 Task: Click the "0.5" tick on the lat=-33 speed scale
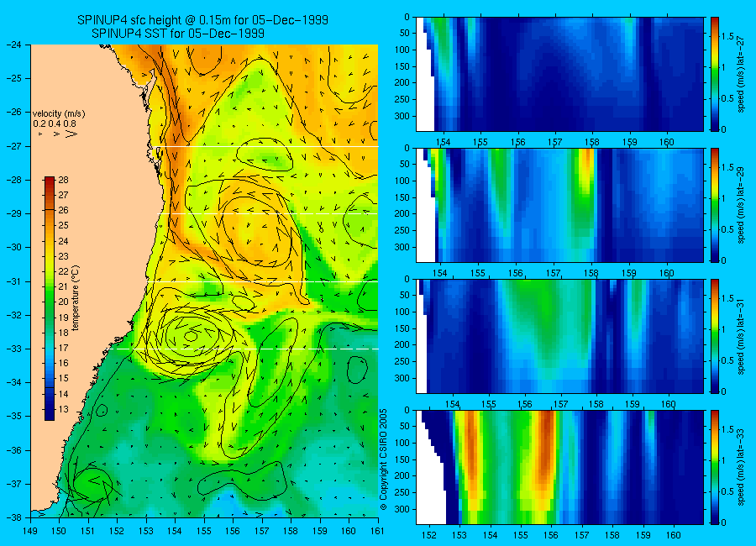tap(727, 491)
